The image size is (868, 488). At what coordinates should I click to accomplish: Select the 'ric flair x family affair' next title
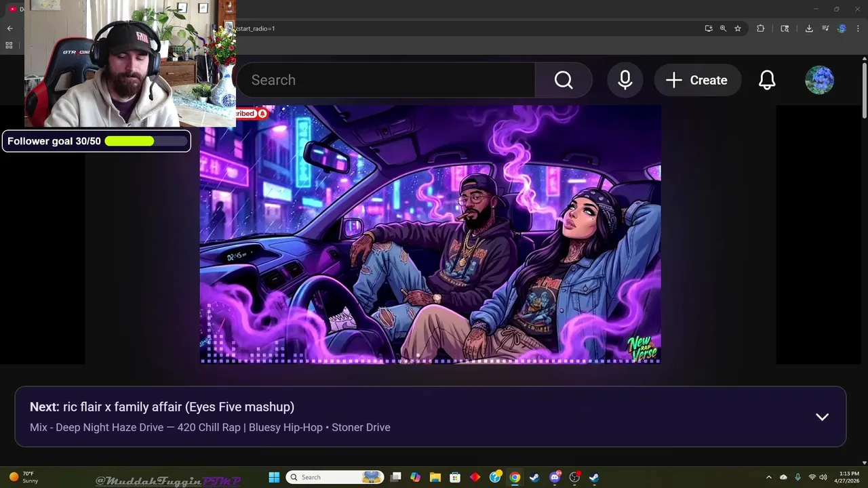point(178,407)
